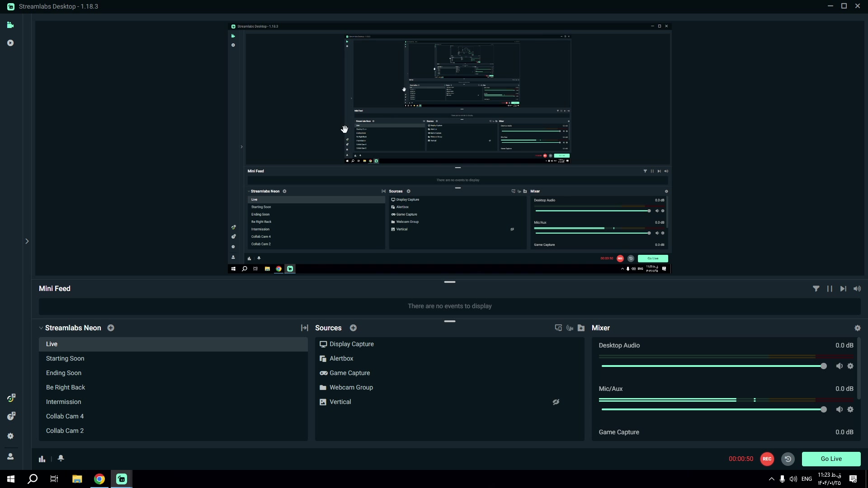Toggle visibility of the Vertical source
868x488 pixels.
556,402
